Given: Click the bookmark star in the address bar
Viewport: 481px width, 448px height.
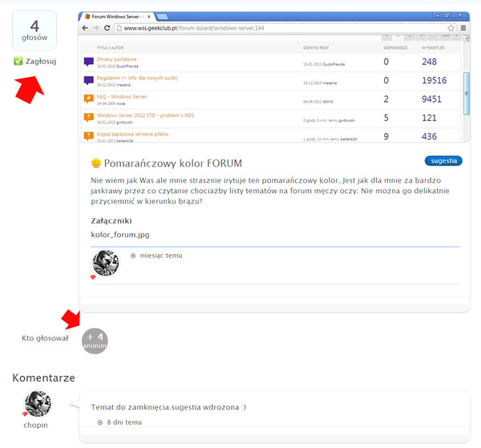Looking at the screenshot, I should point(451,28).
